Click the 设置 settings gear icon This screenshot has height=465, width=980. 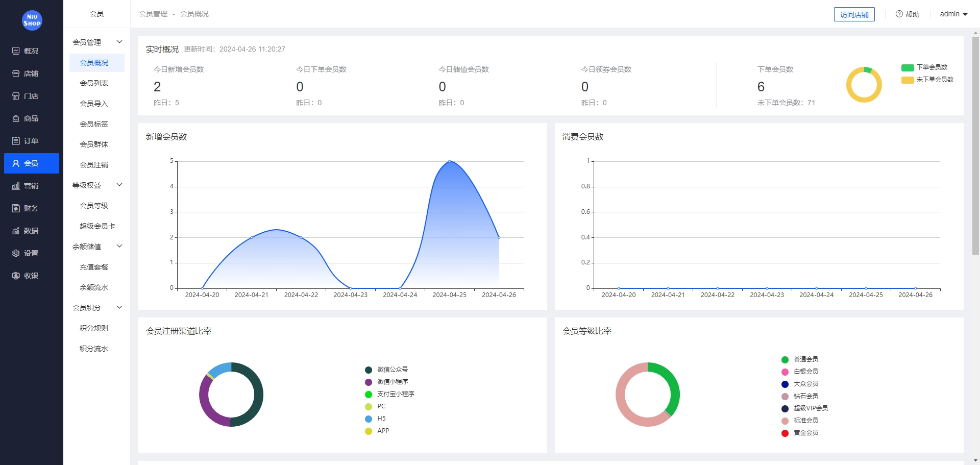click(x=16, y=253)
